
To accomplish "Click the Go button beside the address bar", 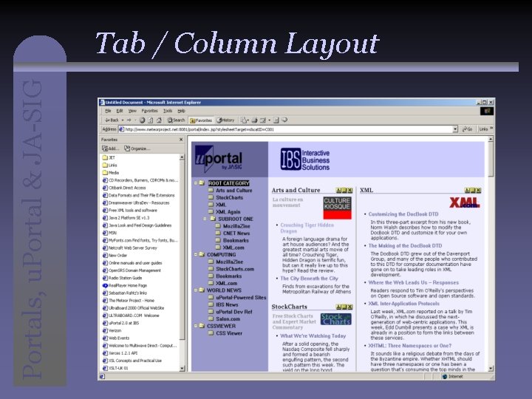I will pos(468,129).
